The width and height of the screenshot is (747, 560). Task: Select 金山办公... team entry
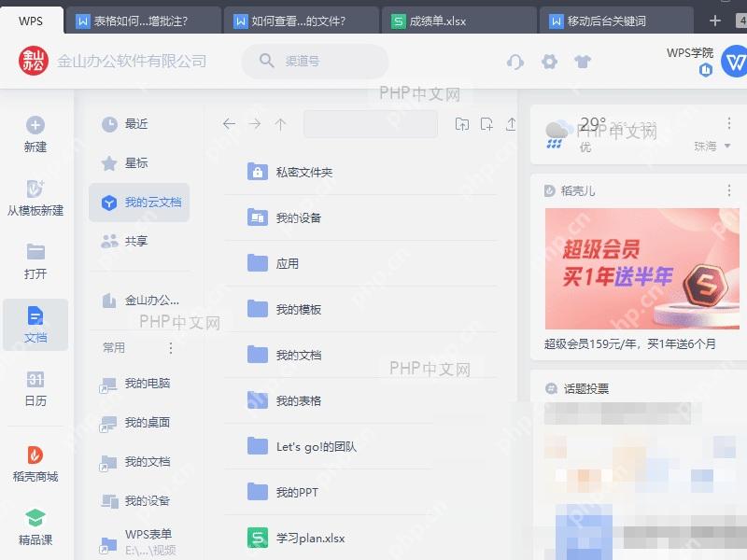tap(139, 301)
